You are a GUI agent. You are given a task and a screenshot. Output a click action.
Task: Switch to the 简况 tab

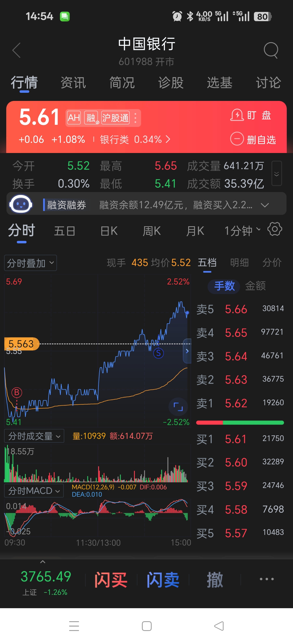click(x=122, y=83)
